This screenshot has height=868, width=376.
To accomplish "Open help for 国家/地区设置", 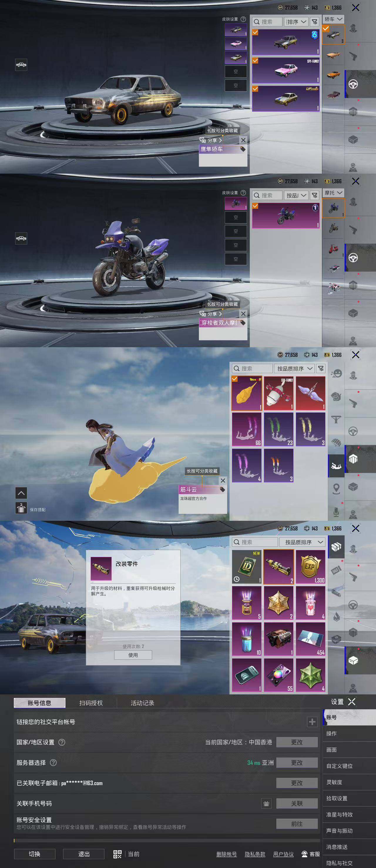I will (62, 742).
